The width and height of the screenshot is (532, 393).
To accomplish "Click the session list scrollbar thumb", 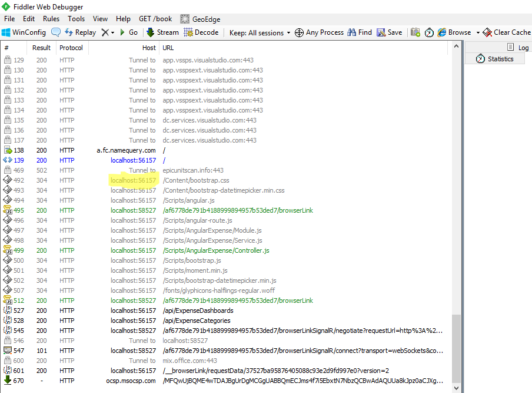I will (456, 348).
